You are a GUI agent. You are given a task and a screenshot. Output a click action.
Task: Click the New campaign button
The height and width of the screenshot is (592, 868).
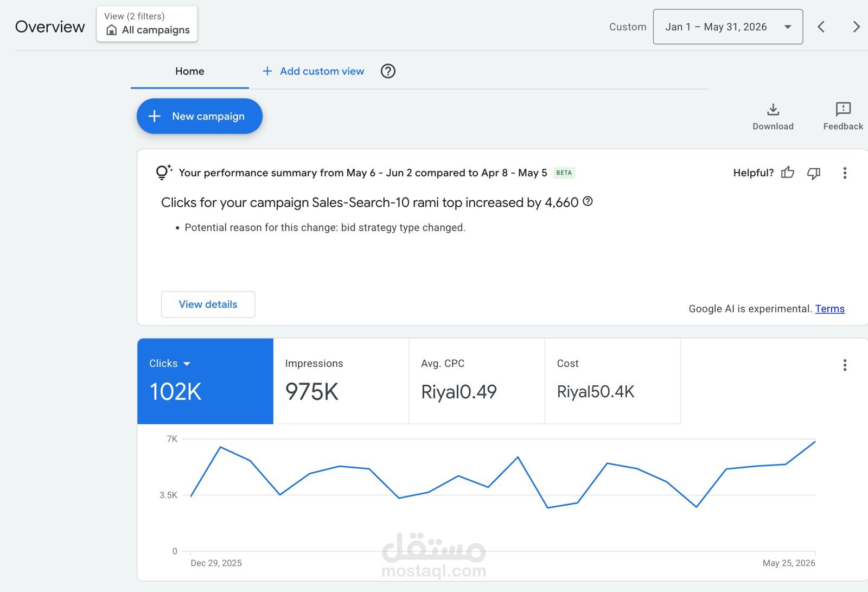tap(200, 116)
